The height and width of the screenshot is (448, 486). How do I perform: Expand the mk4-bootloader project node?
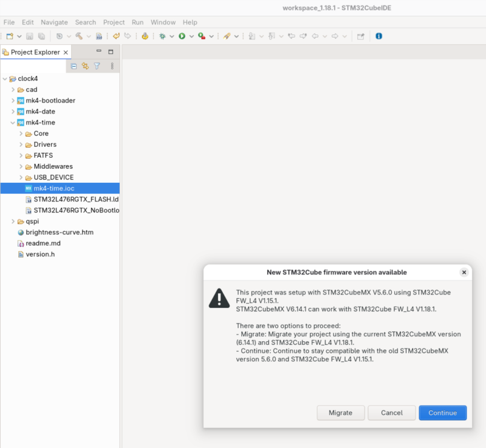click(13, 100)
